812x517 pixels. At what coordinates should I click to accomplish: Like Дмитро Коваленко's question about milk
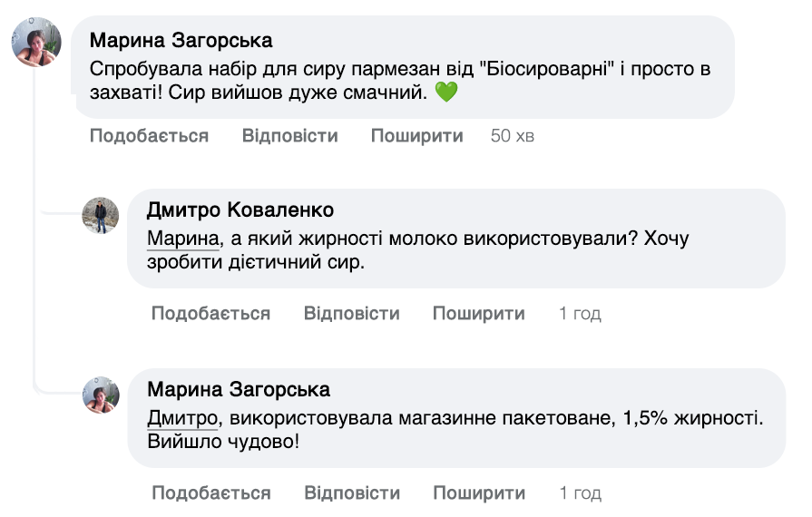click(210, 314)
